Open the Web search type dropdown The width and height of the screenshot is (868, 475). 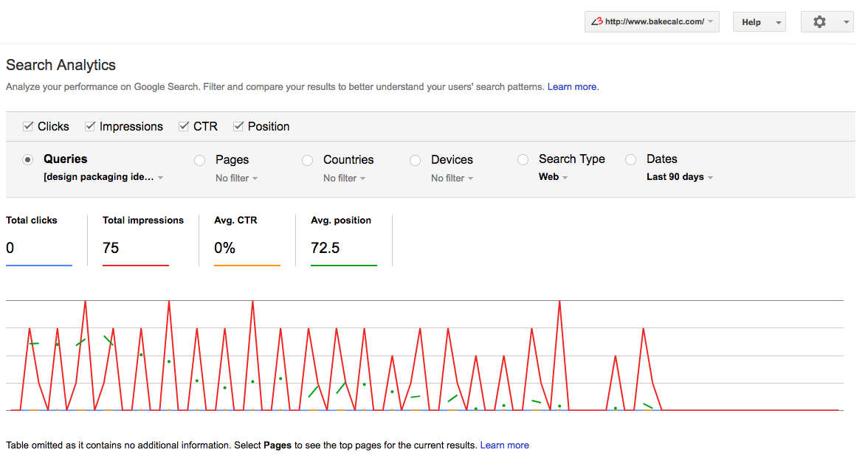(553, 177)
